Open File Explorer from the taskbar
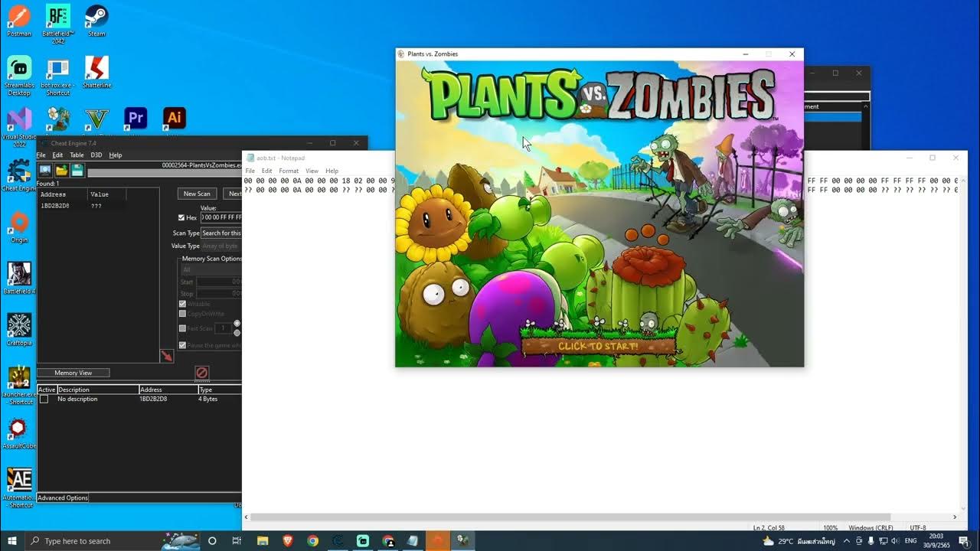Viewport: 980px width, 551px height. point(263,541)
